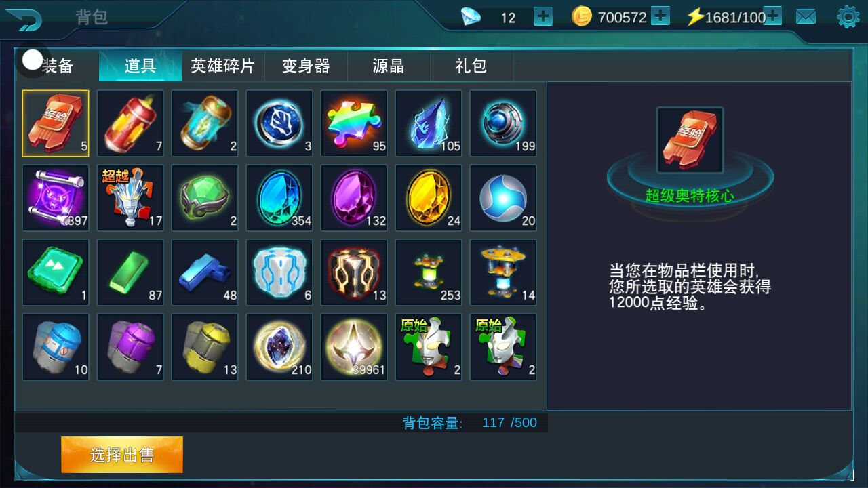
Task: Select the yellow oval gem with 24
Action: tap(429, 198)
